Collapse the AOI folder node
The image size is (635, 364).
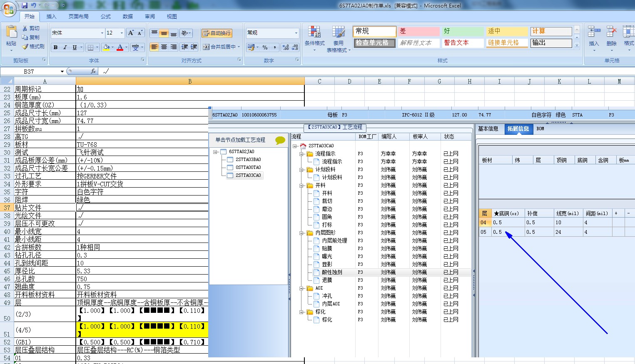coord(301,288)
